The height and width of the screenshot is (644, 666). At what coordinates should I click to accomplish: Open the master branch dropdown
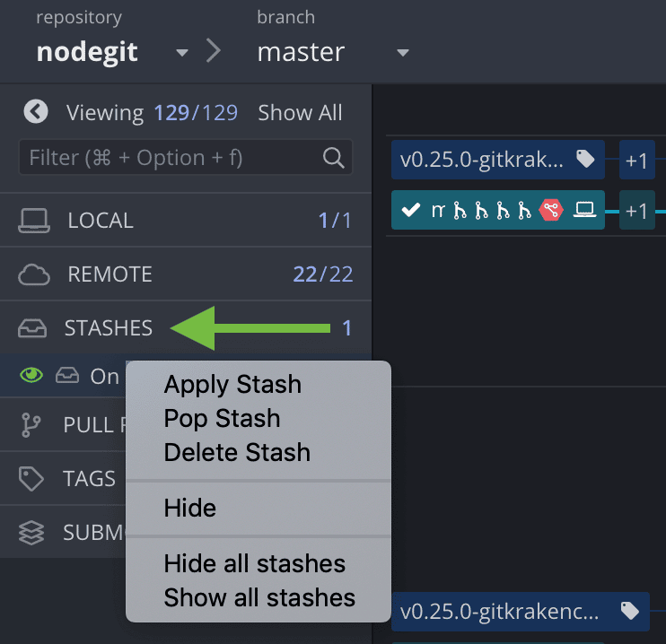403,53
